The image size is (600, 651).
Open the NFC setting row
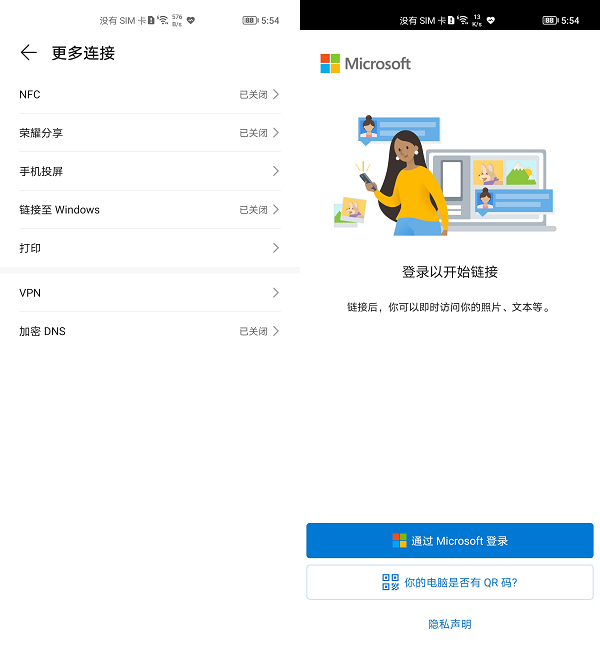pyautogui.click(x=149, y=95)
